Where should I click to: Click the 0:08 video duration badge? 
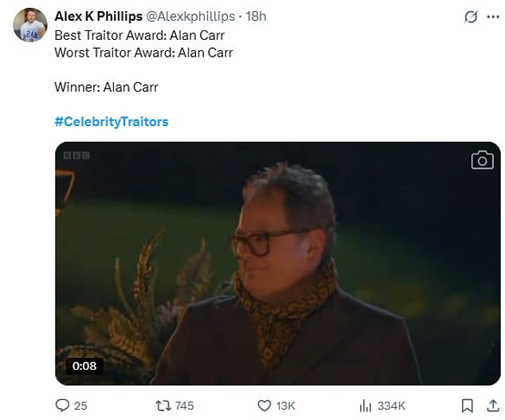click(84, 366)
